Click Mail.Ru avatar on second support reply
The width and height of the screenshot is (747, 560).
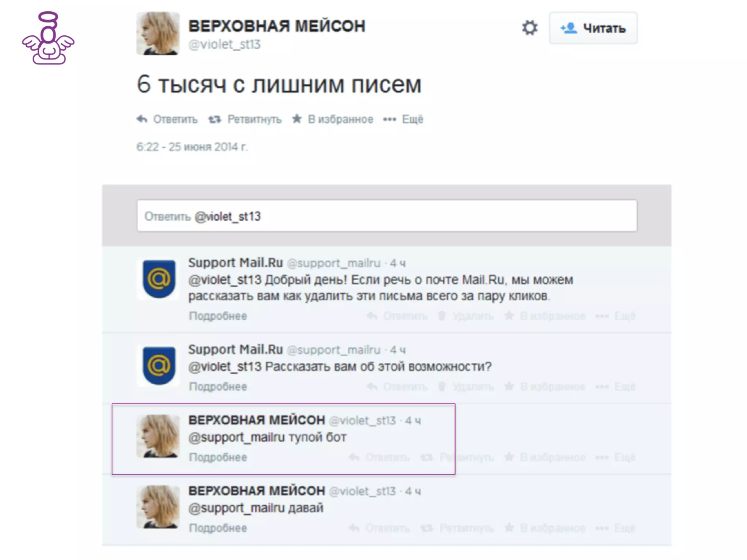click(159, 366)
